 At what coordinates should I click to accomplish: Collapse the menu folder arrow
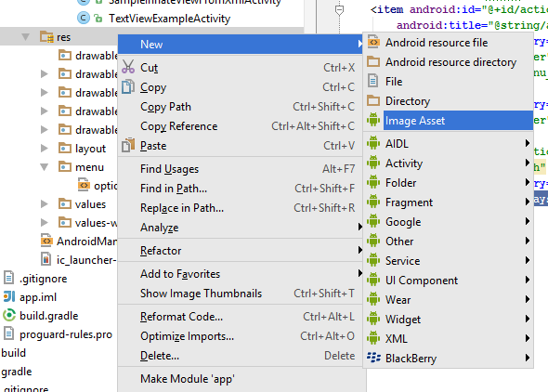click(44, 167)
